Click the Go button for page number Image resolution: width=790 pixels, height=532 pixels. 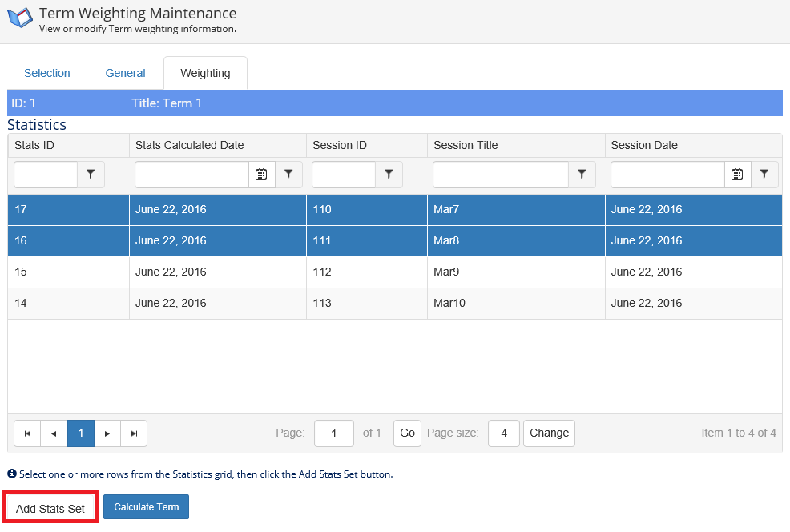(x=407, y=433)
